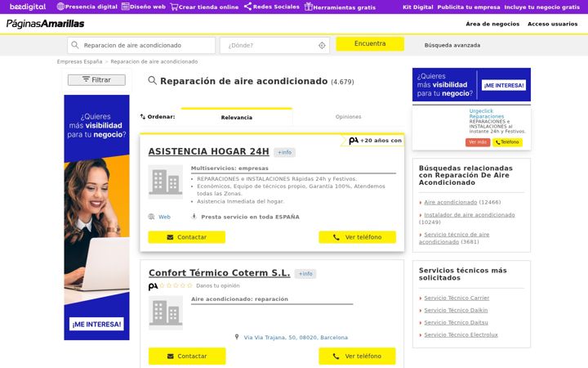Open ASISTENCIA HOGAR 24H listing title
The width and height of the screenshot is (588, 368).
[208, 151]
